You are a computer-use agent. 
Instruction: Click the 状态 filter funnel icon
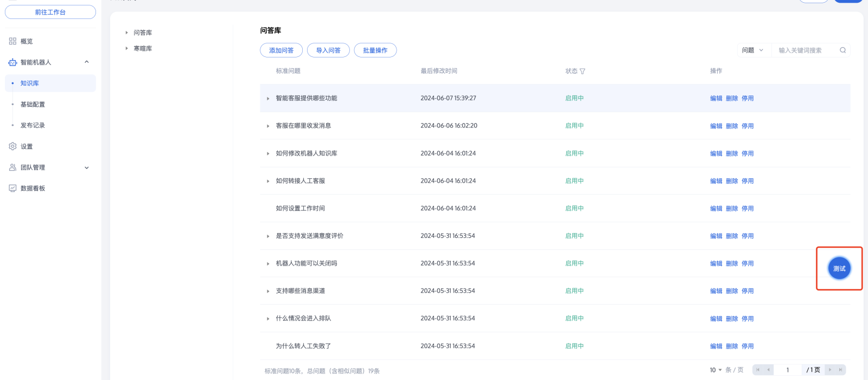tap(582, 72)
